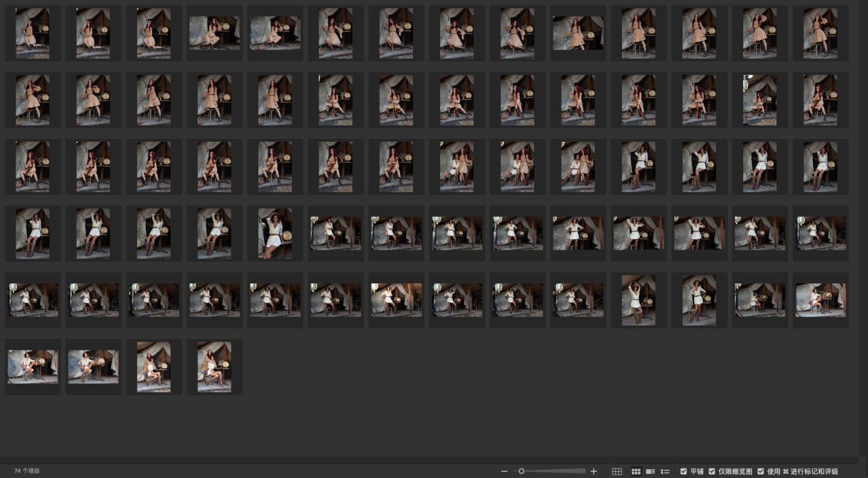
Task: Select the first landscape thumbnail in top row
Action: tap(214, 33)
